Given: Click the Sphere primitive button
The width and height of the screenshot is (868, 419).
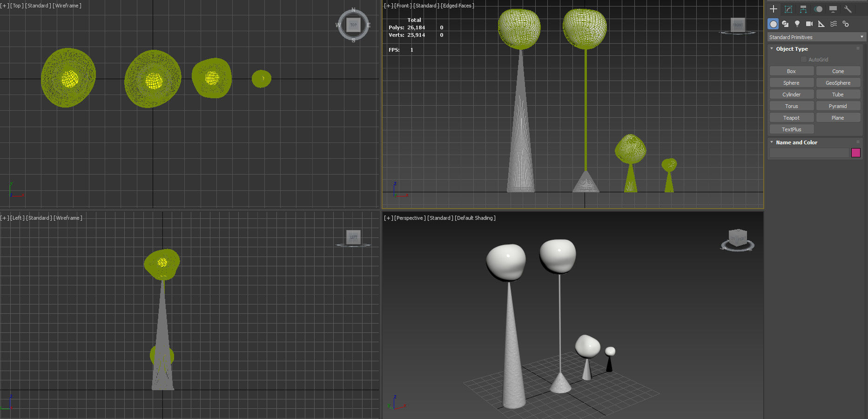Looking at the screenshot, I should click(792, 83).
